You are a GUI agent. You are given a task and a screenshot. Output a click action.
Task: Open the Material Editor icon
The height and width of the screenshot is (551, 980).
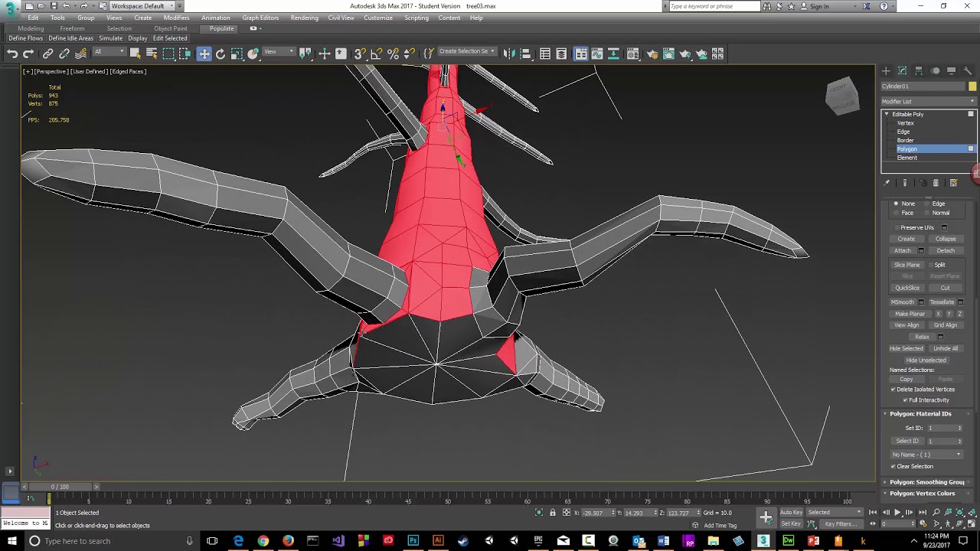(633, 54)
